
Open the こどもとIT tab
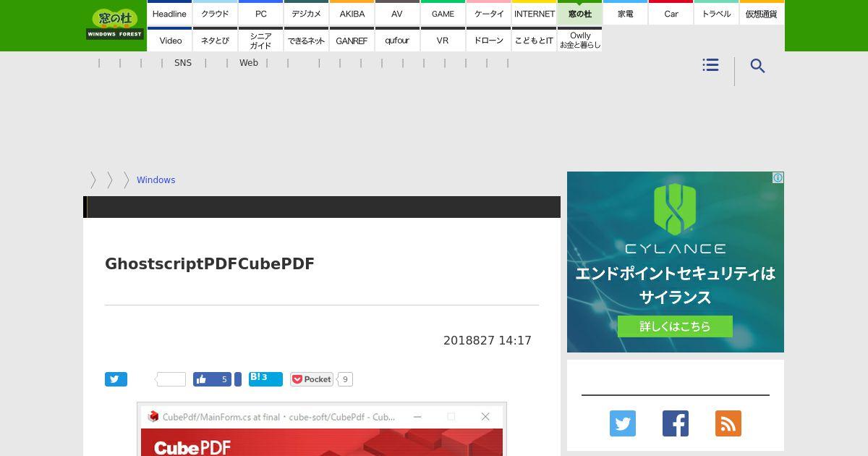coord(534,39)
